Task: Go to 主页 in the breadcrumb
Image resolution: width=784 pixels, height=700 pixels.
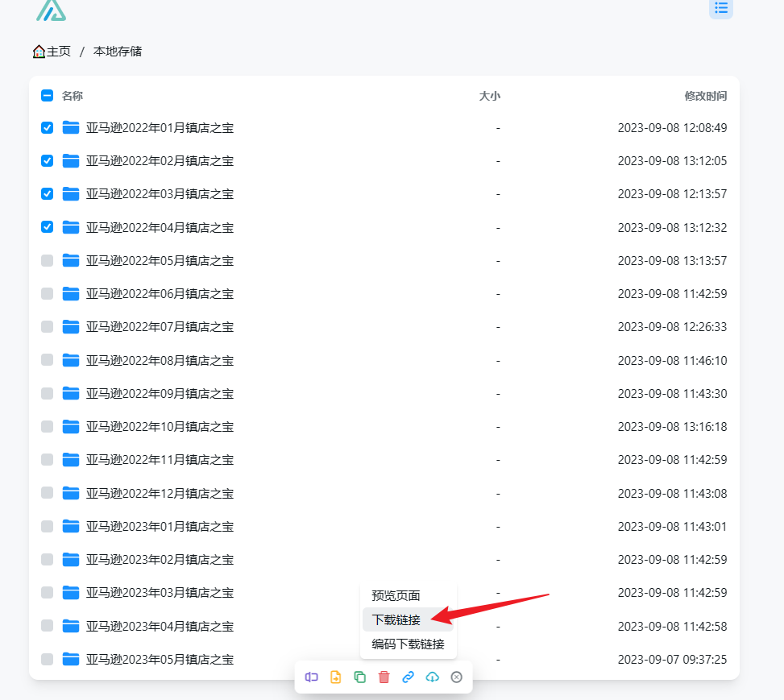Action: 52,52
